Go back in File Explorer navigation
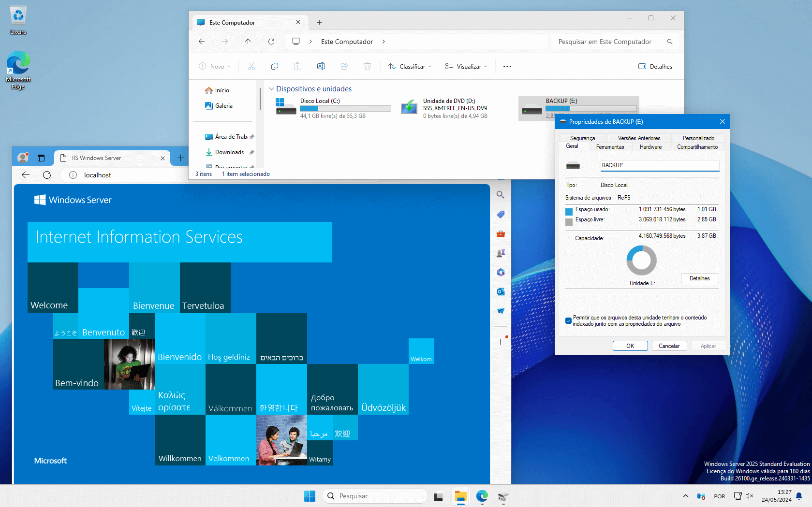The width and height of the screenshot is (812, 507). (x=202, y=42)
